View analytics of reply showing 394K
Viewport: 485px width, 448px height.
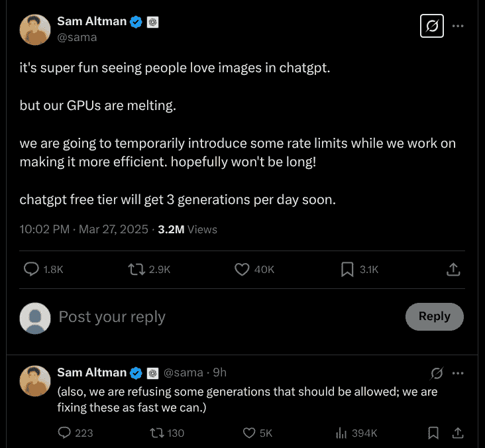coord(342,433)
